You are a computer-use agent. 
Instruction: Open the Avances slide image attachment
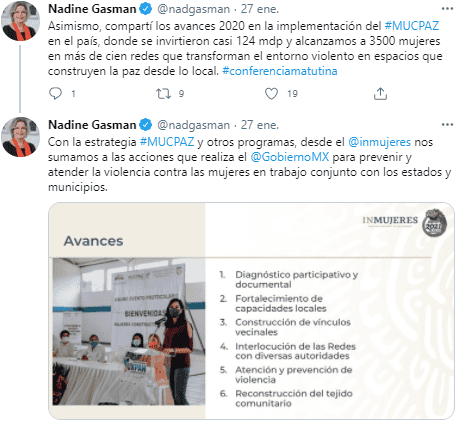point(252,311)
